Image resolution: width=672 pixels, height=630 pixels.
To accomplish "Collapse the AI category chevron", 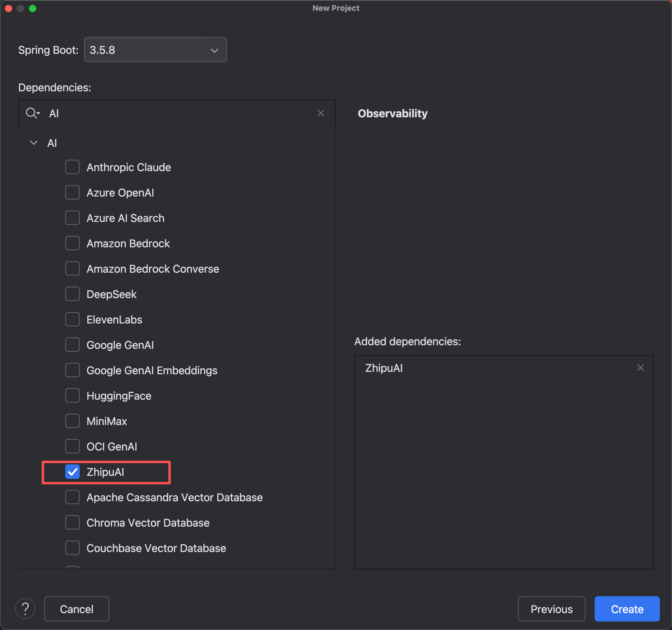I will coord(34,143).
